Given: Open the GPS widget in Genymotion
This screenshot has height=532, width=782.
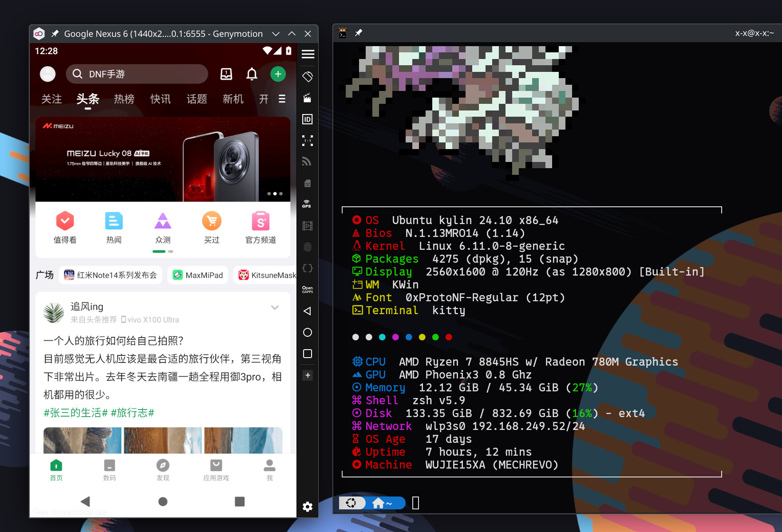Looking at the screenshot, I should point(307,204).
